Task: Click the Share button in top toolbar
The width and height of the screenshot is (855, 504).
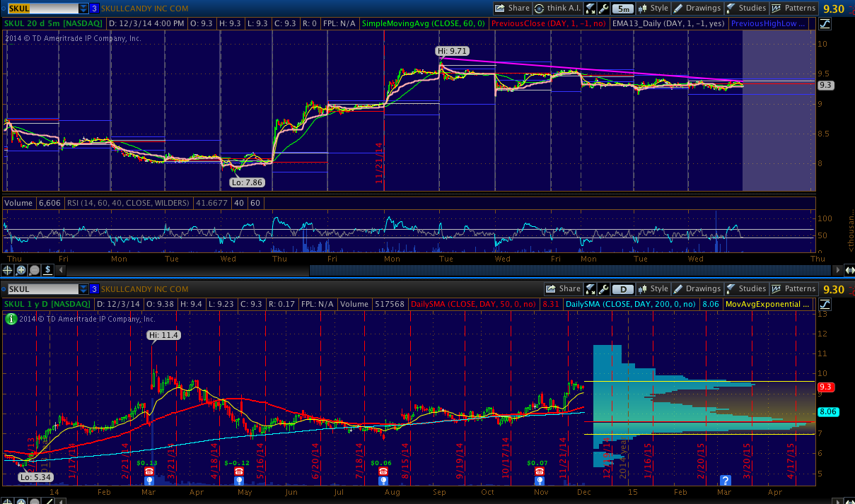Action: [512, 8]
